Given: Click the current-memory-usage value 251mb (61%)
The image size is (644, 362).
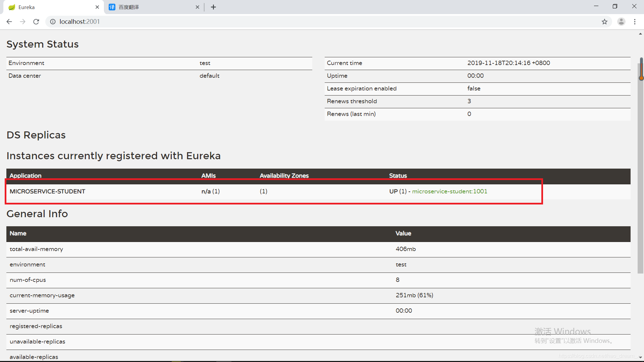Looking at the screenshot, I should tap(414, 295).
